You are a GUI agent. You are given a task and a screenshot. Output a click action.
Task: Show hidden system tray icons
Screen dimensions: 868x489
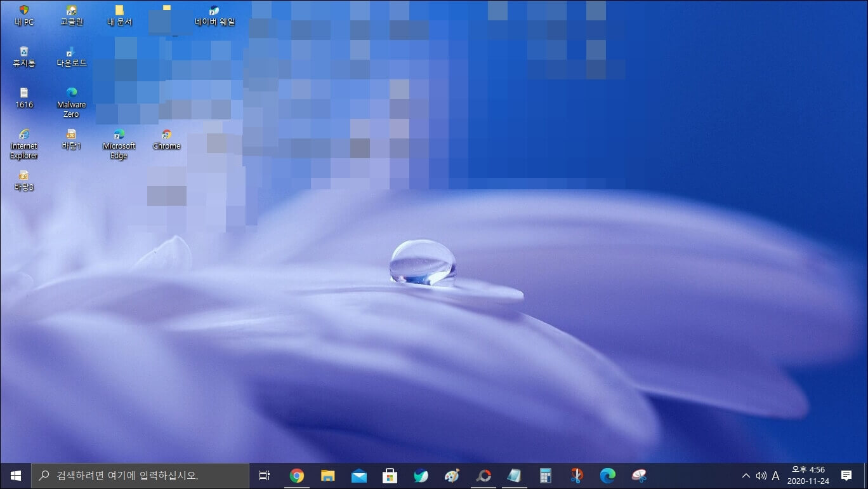[x=746, y=476]
